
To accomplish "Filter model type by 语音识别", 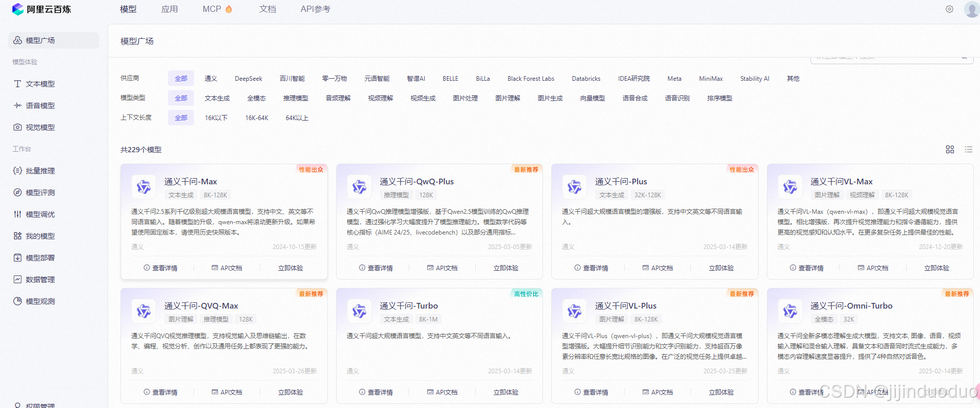I will pos(677,98).
